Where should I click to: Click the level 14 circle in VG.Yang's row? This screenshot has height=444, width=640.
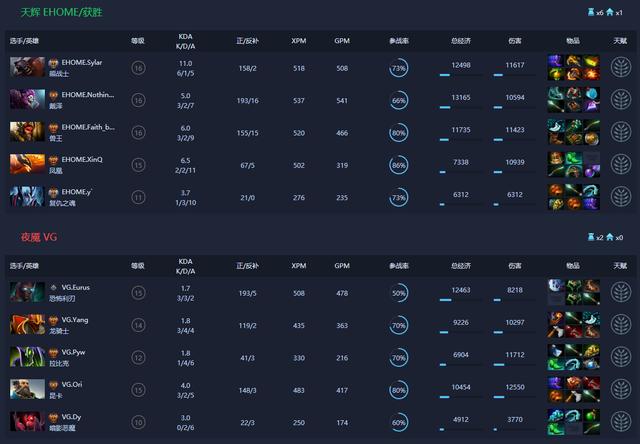coord(138,325)
